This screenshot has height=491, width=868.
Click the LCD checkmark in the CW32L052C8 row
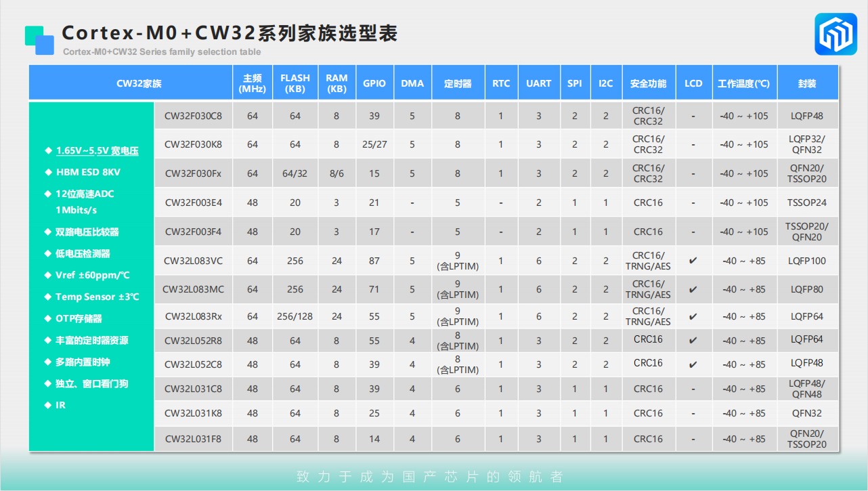(x=693, y=364)
